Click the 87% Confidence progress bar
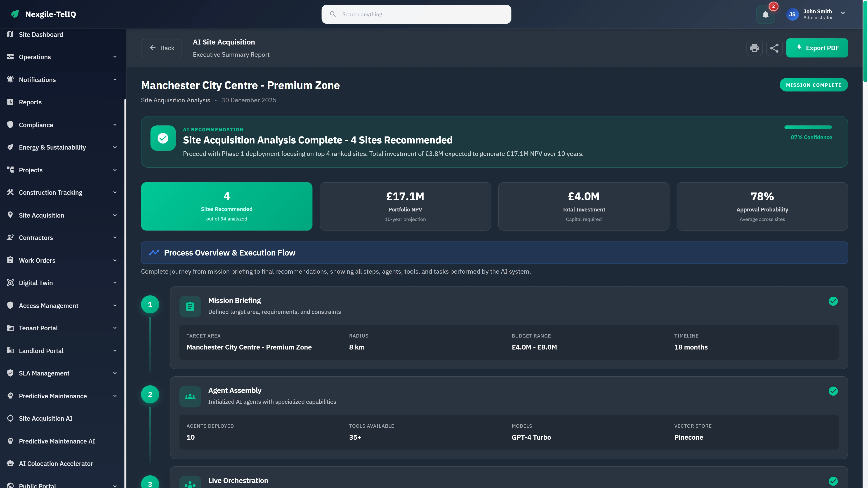868x488 pixels. pyautogui.click(x=808, y=127)
